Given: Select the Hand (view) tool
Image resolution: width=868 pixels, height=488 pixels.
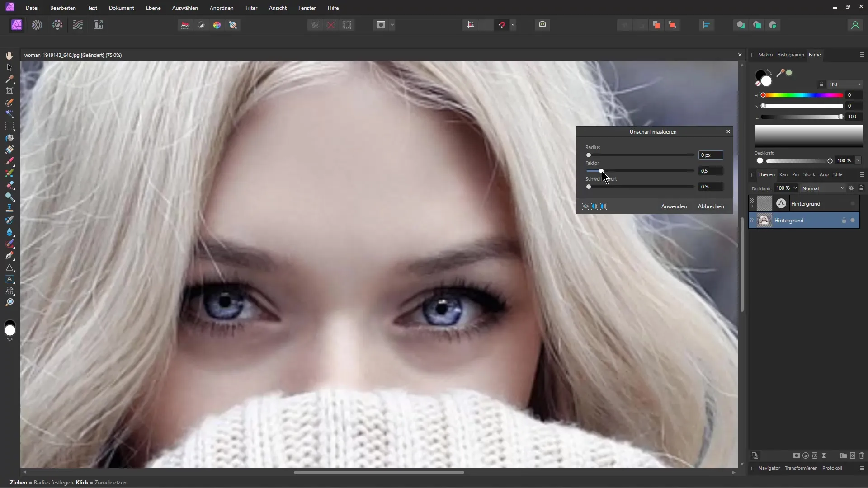Looking at the screenshot, I should (x=9, y=56).
